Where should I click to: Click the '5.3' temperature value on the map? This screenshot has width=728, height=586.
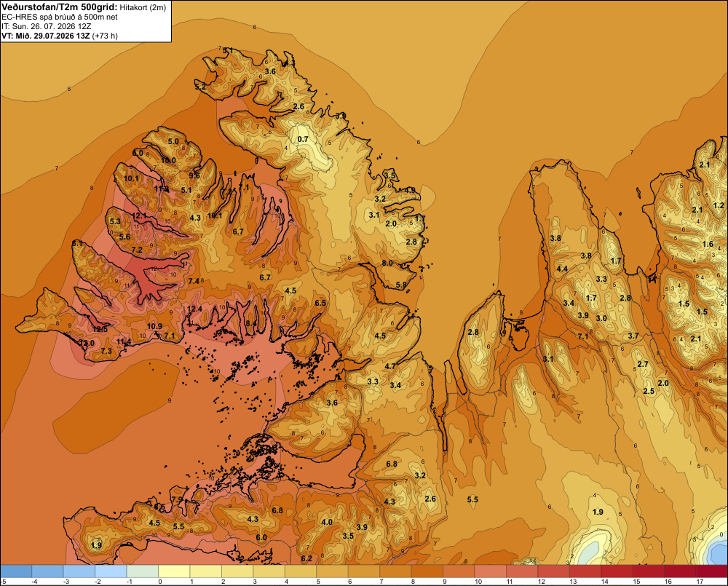tap(115, 221)
